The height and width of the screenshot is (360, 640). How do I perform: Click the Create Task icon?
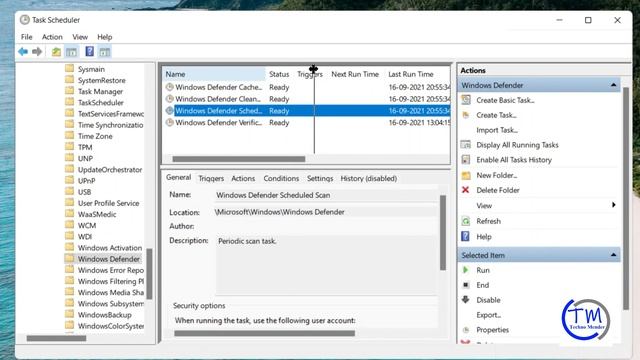tap(466, 115)
